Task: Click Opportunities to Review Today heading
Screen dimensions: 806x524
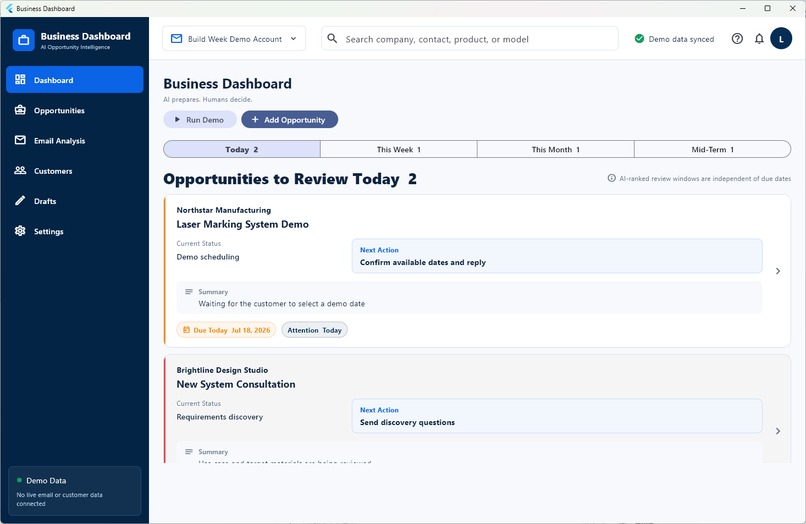Action: point(290,179)
